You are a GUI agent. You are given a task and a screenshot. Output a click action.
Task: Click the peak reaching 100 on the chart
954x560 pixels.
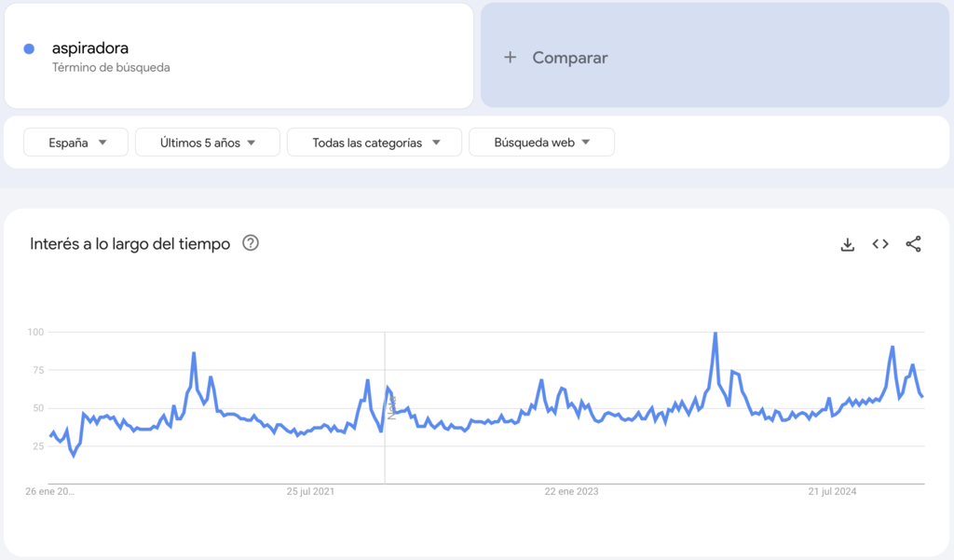(715, 332)
